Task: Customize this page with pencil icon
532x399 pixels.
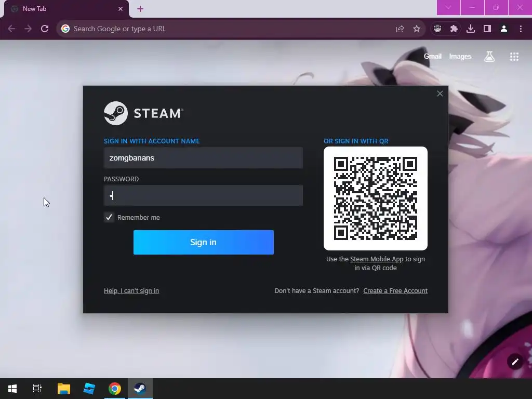Action: [x=515, y=362]
